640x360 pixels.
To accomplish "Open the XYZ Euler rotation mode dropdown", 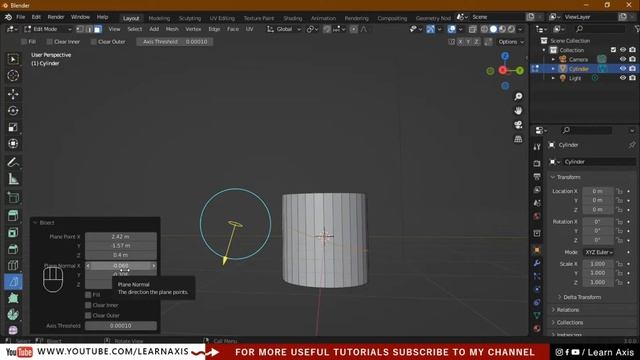I will click(x=598, y=252).
